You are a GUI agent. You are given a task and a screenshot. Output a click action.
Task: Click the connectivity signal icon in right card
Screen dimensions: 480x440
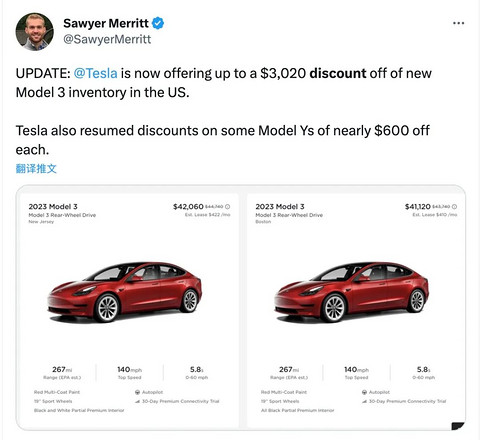click(364, 401)
